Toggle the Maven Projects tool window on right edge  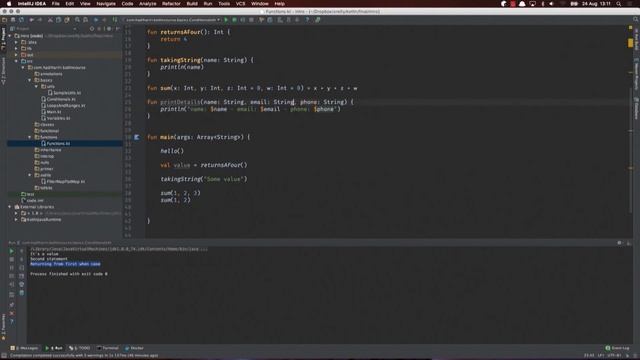(x=636, y=74)
